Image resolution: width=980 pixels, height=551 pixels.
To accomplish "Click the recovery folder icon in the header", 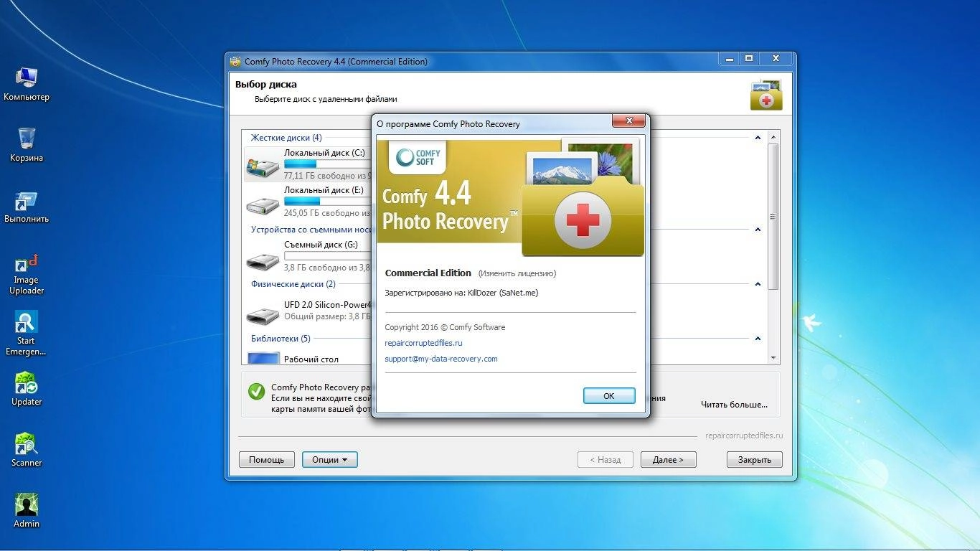I will (x=766, y=95).
